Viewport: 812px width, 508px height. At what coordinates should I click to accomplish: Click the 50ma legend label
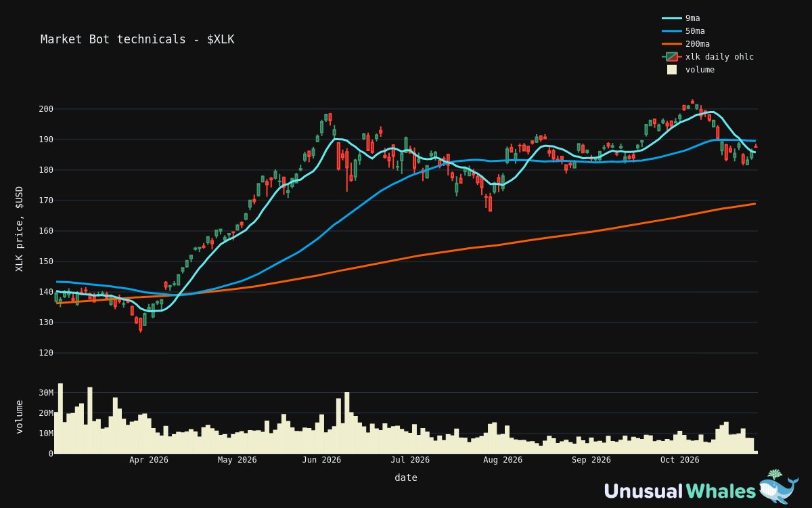(x=695, y=31)
